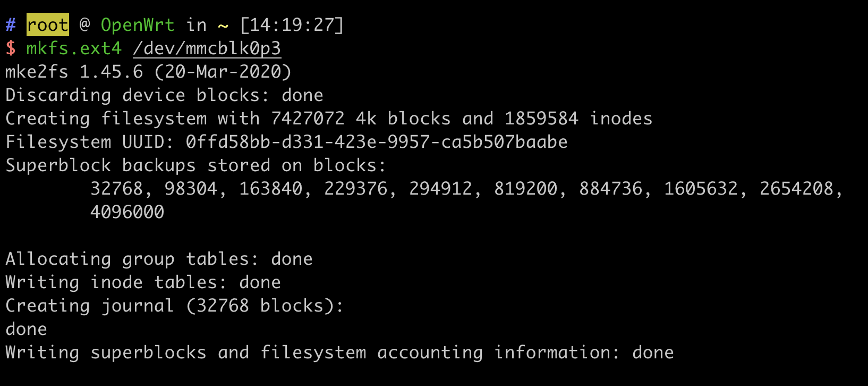Click the backup block number 2654208
The width and height of the screenshot is (868, 386).
[796, 189]
